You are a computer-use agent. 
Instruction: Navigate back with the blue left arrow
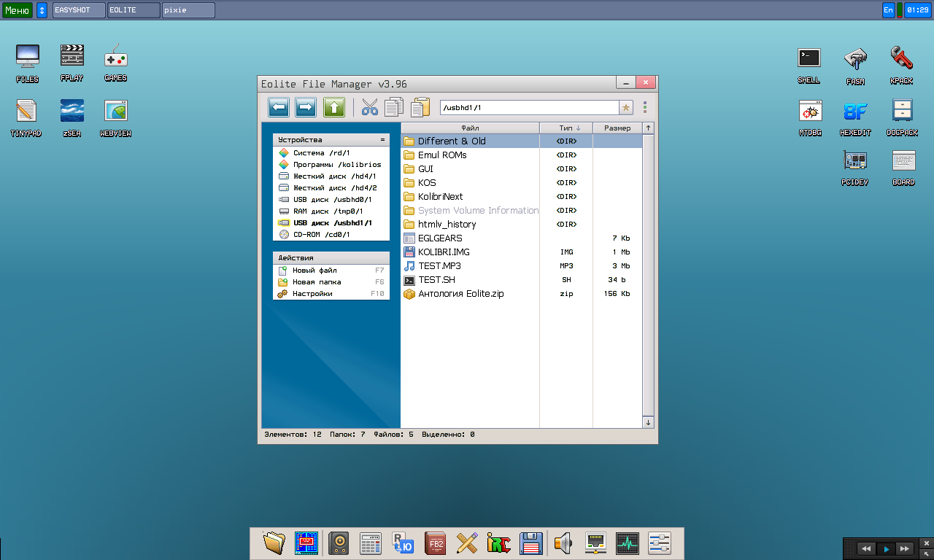tap(278, 106)
